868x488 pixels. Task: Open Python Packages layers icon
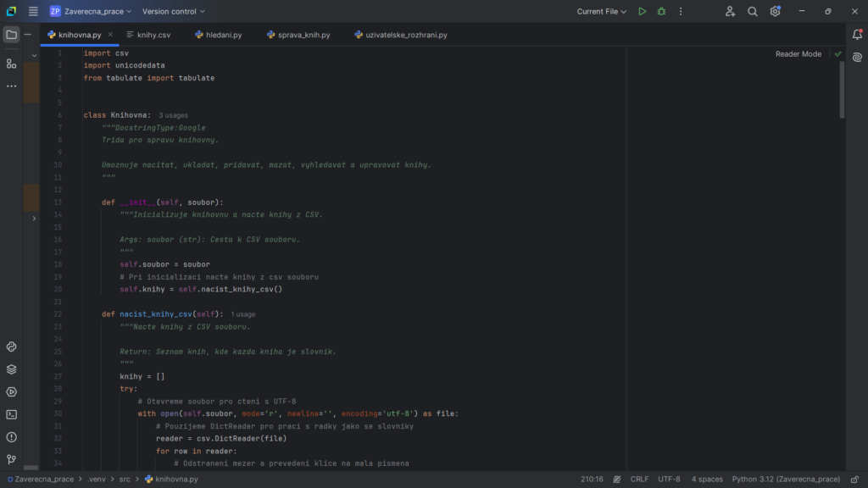[11, 369]
